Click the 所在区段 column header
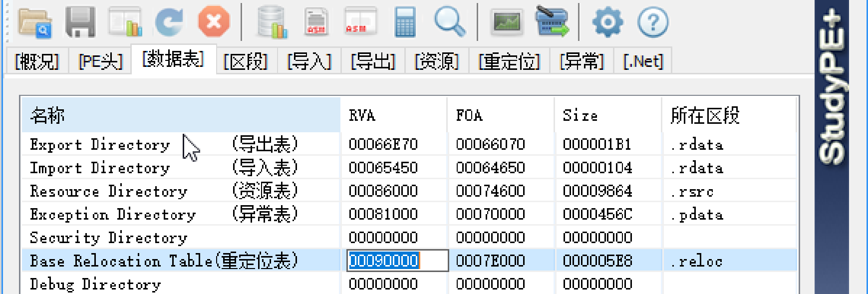Viewport: 868px width, 294px height. coord(729,115)
